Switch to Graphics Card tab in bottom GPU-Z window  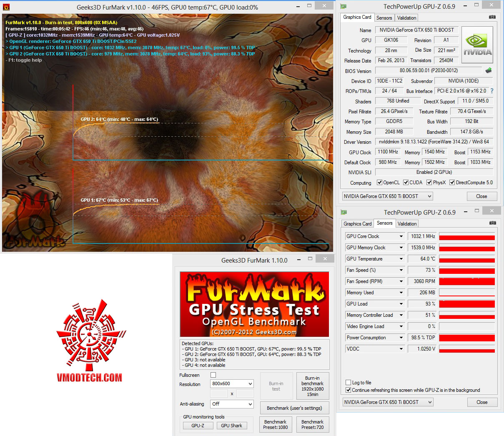click(x=358, y=224)
